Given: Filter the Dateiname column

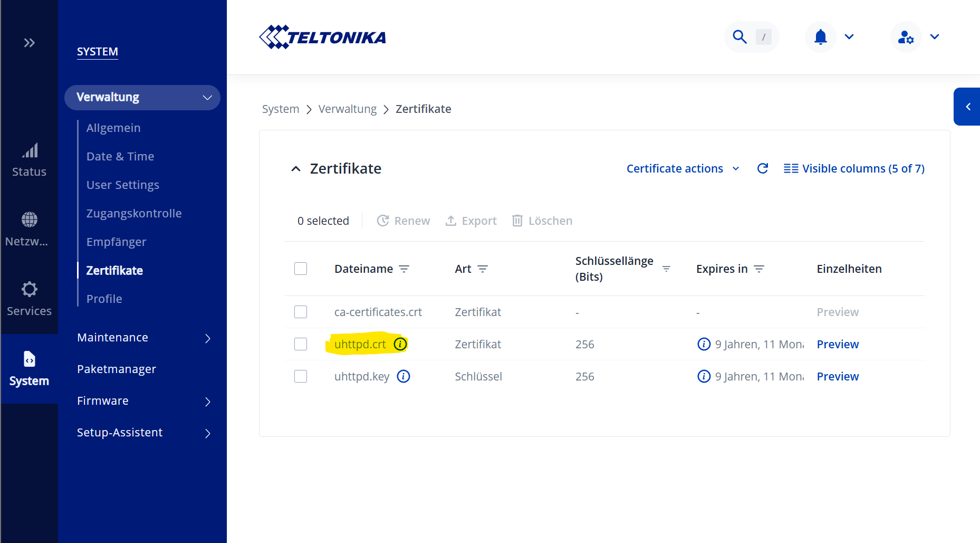Looking at the screenshot, I should 404,269.
